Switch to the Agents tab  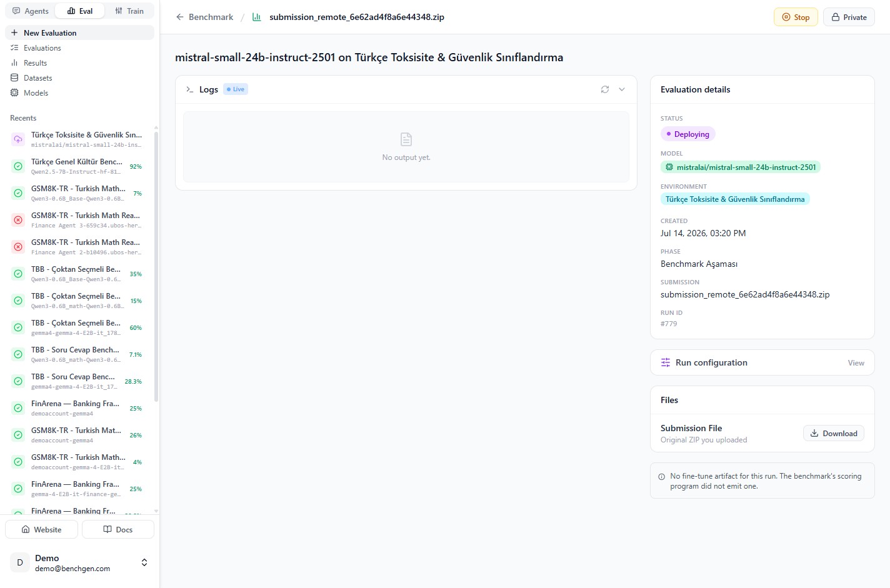pyautogui.click(x=30, y=11)
